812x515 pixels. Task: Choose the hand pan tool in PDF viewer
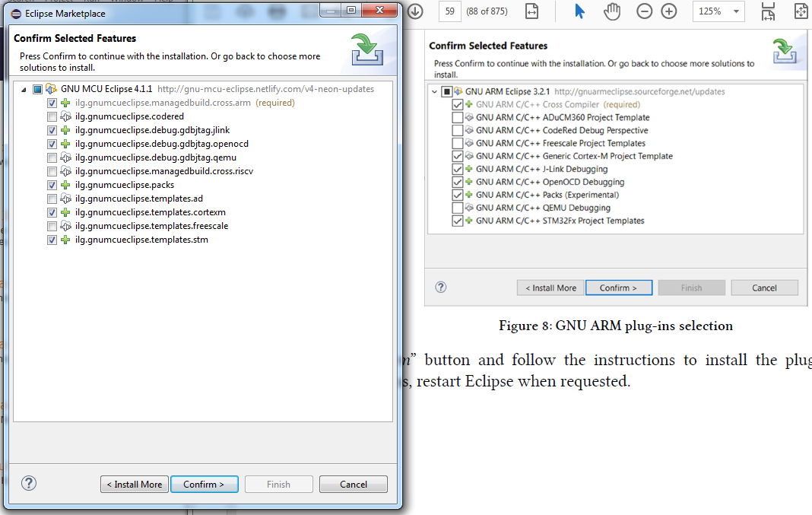(x=611, y=11)
